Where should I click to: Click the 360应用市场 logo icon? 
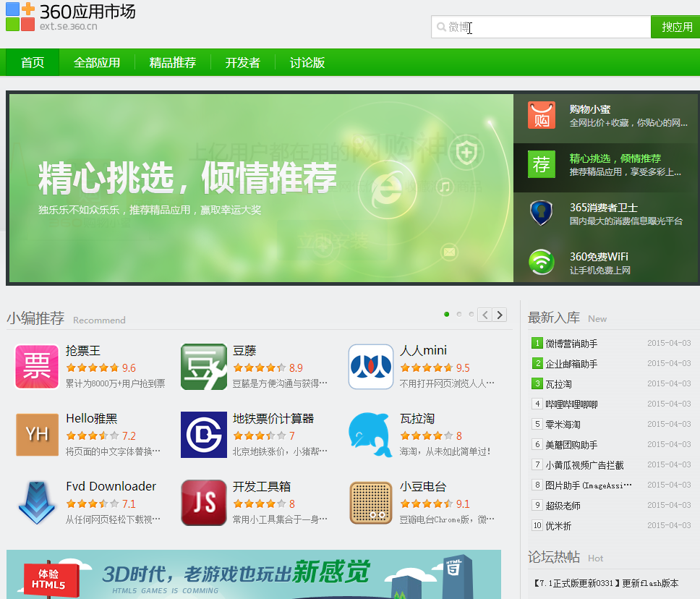pos(20,17)
